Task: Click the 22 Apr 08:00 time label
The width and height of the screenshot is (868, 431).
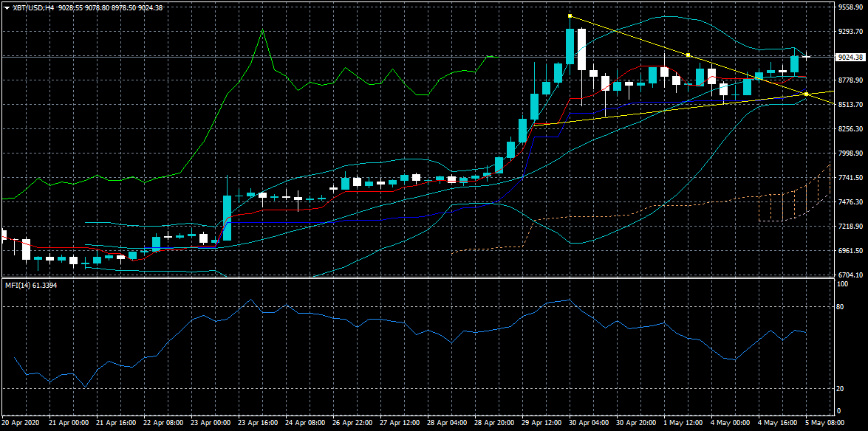Action: (x=164, y=422)
